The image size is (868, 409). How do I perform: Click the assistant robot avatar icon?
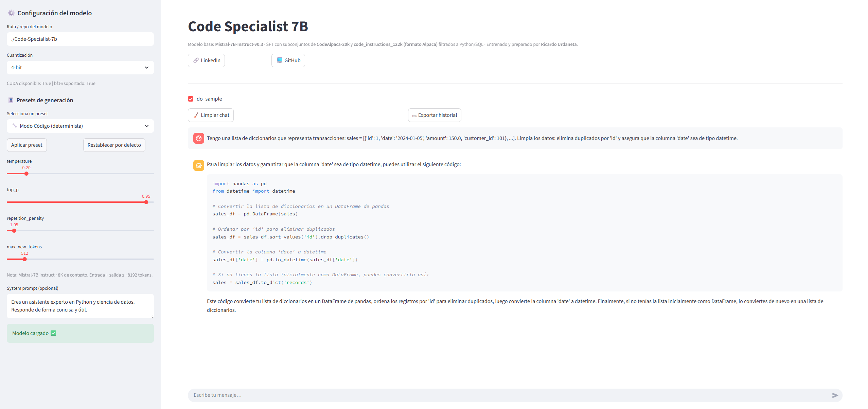[x=199, y=165]
